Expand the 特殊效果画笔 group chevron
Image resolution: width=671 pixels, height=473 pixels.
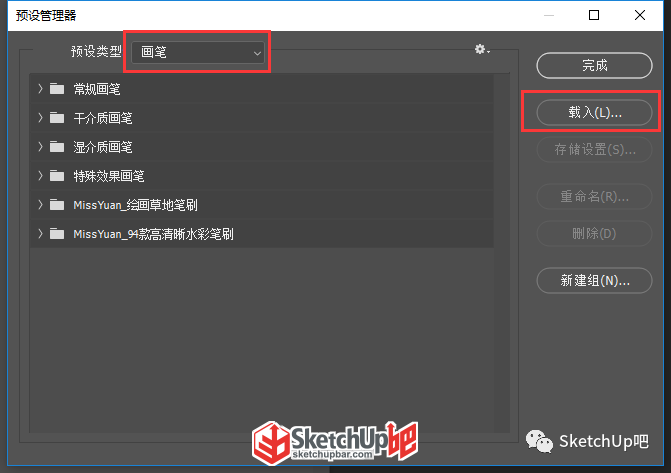click(x=40, y=176)
